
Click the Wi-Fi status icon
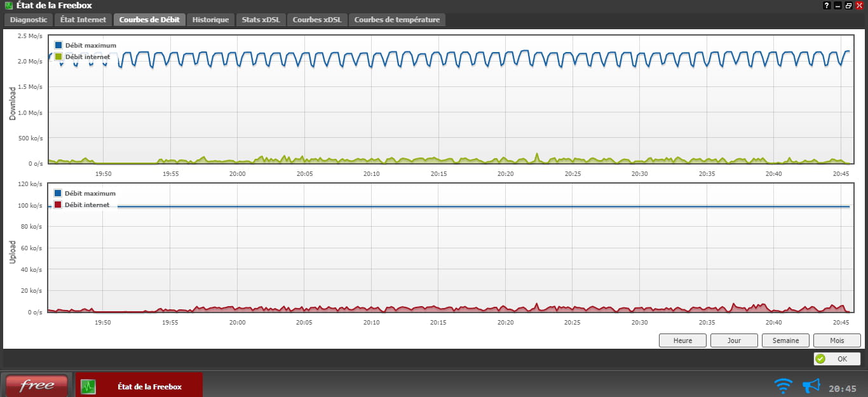point(783,386)
